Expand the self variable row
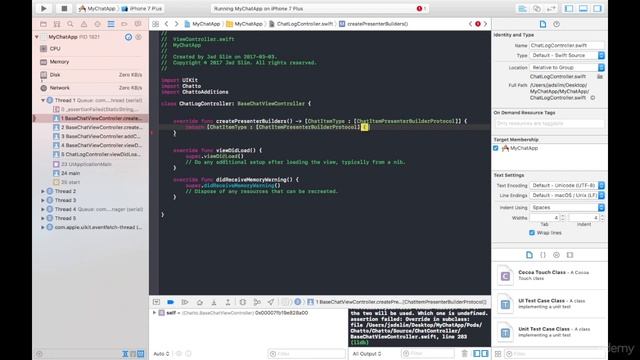Screen dimensions: 640x360 click(x=155, y=313)
